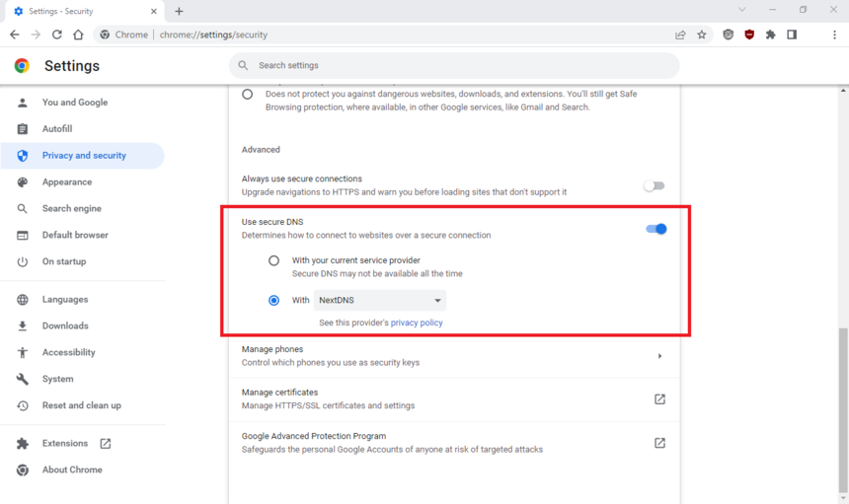Expand Manage phones arrow

pos(659,356)
